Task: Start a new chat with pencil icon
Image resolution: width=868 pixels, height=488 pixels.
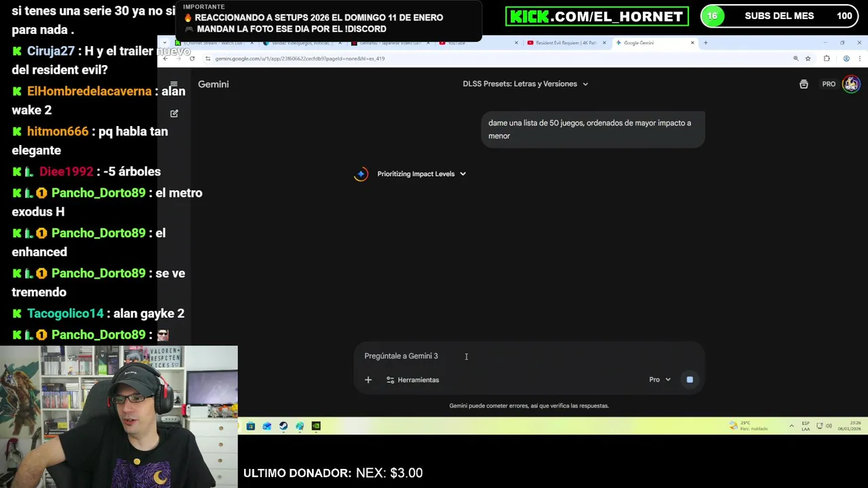Action: pos(174,114)
